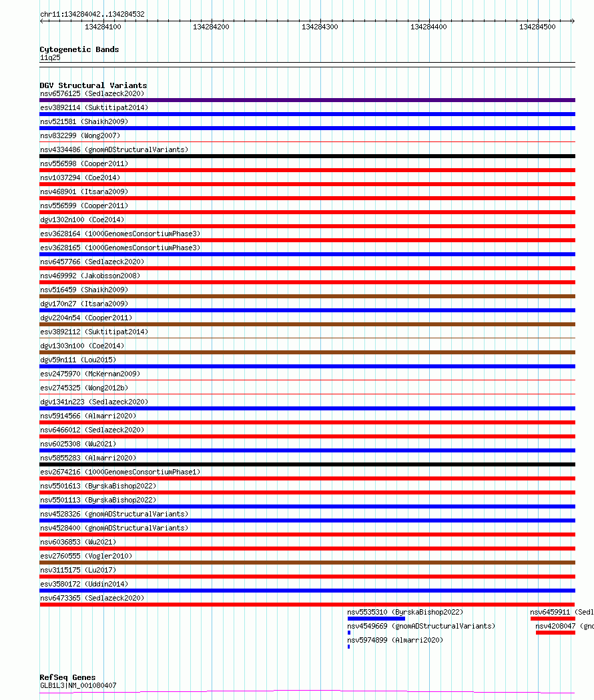Click nsv832299 (Wong2007) label
The width and height of the screenshot is (594, 700).
pos(80,135)
